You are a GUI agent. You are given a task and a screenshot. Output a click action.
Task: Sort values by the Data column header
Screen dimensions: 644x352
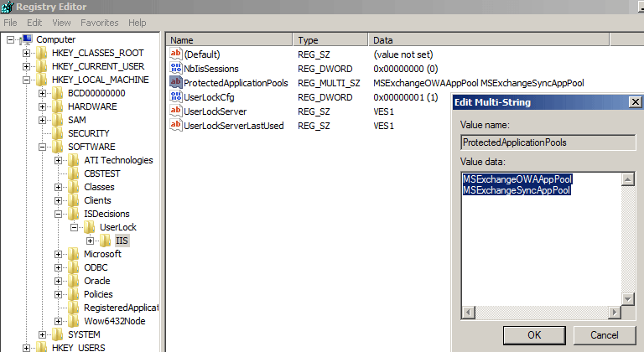[x=489, y=40]
